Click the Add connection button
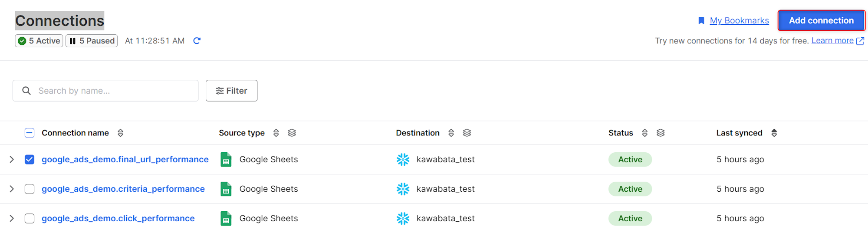 pyautogui.click(x=821, y=20)
